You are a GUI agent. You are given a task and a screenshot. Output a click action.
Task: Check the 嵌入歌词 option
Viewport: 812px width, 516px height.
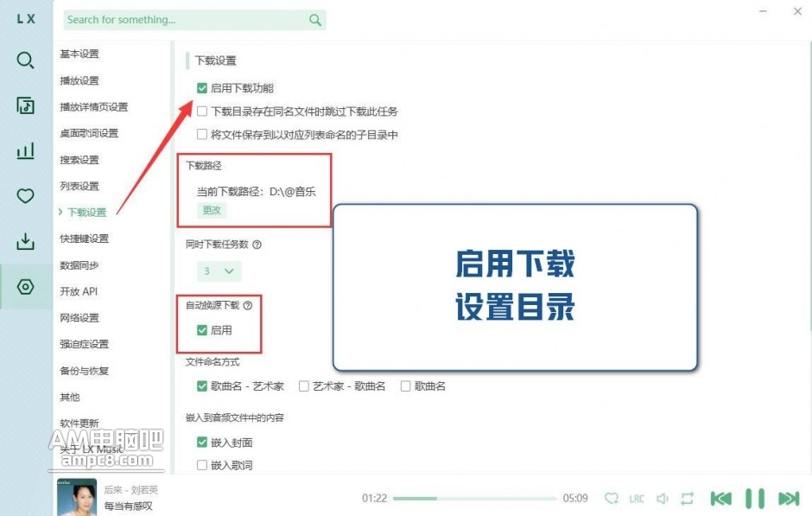(x=202, y=466)
